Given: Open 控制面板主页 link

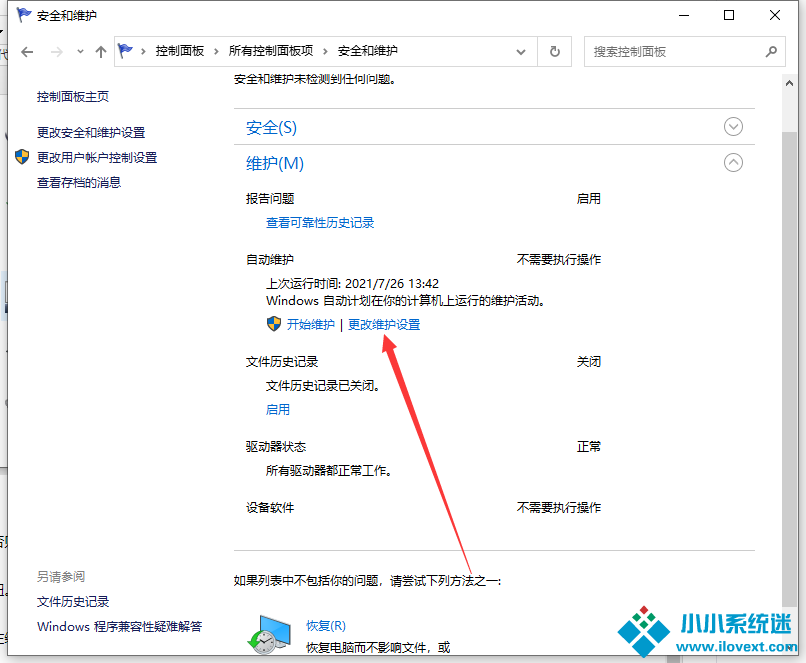Looking at the screenshot, I should 73,97.
